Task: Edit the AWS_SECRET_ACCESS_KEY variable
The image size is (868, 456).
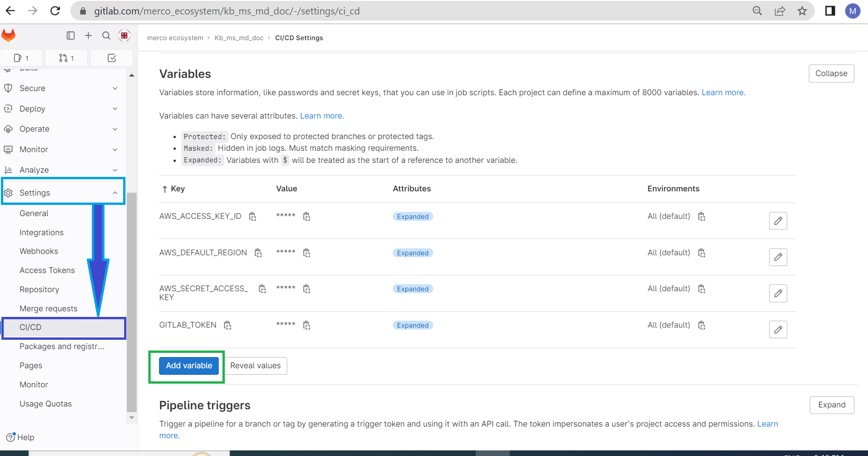Action: coord(778,293)
